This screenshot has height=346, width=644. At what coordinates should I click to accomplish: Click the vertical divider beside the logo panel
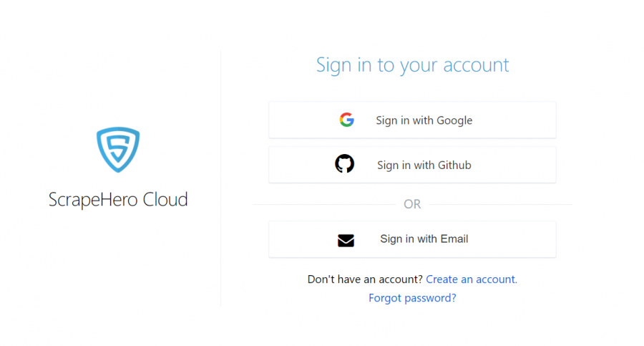point(220,179)
